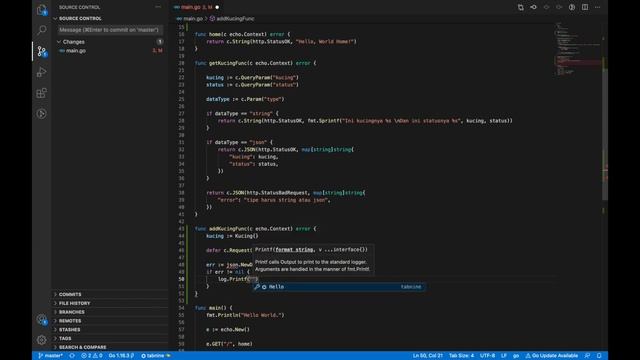The height and width of the screenshot is (360, 640).
Task: Open the Accounts icon in the activity bar
Action: point(42,319)
